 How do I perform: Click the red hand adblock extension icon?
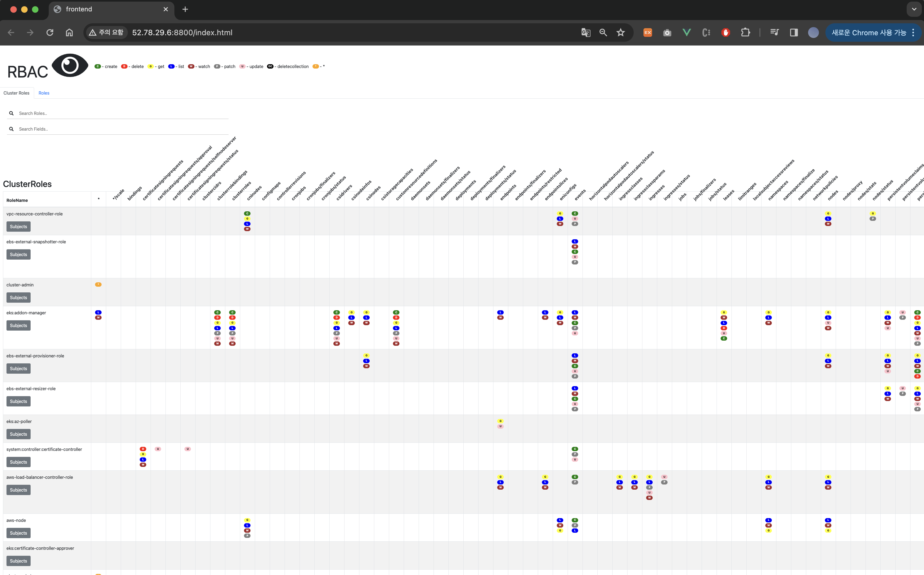(x=725, y=33)
